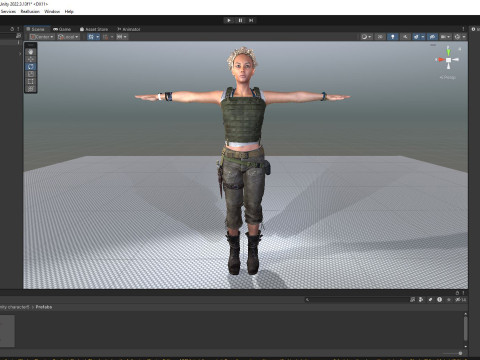Select the Hand (View) tool
Image resolution: width=480 pixels, height=360 pixels.
[x=31, y=52]
